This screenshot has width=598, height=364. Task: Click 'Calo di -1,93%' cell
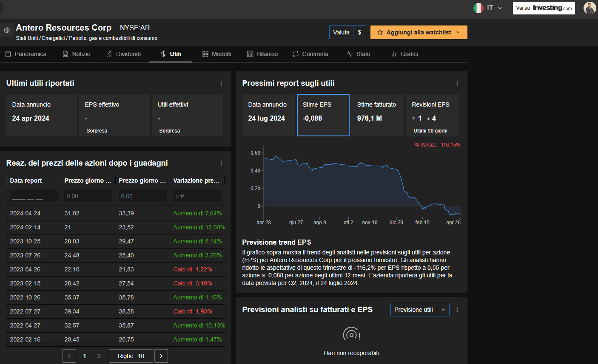(193, 311)
